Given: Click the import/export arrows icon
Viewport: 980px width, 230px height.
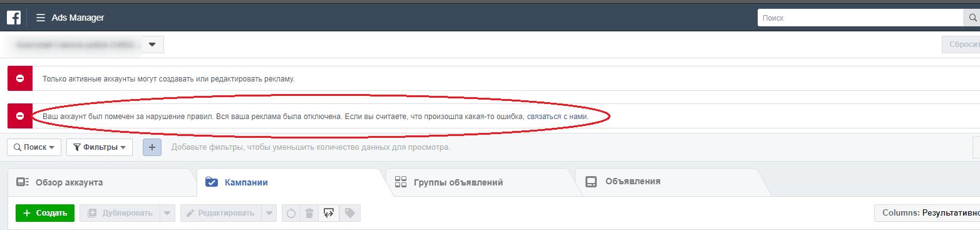Looking at the screenshot, I should 328,213.
